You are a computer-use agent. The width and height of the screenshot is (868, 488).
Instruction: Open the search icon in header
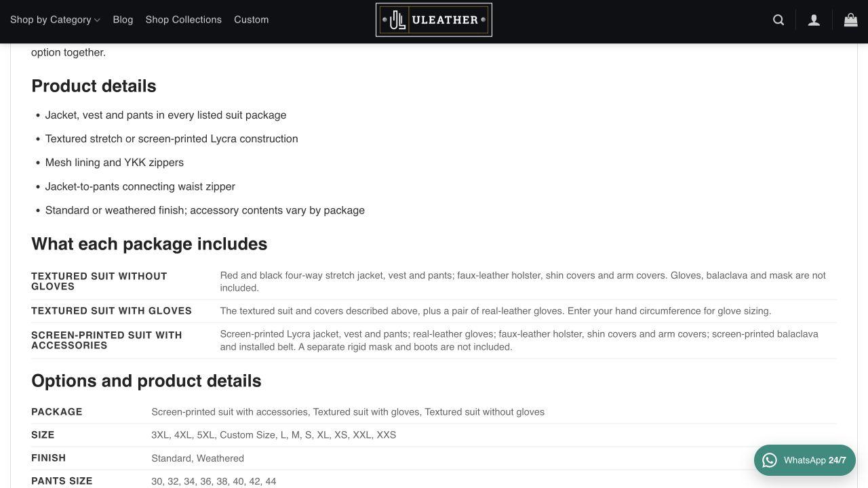click(778, 20)
